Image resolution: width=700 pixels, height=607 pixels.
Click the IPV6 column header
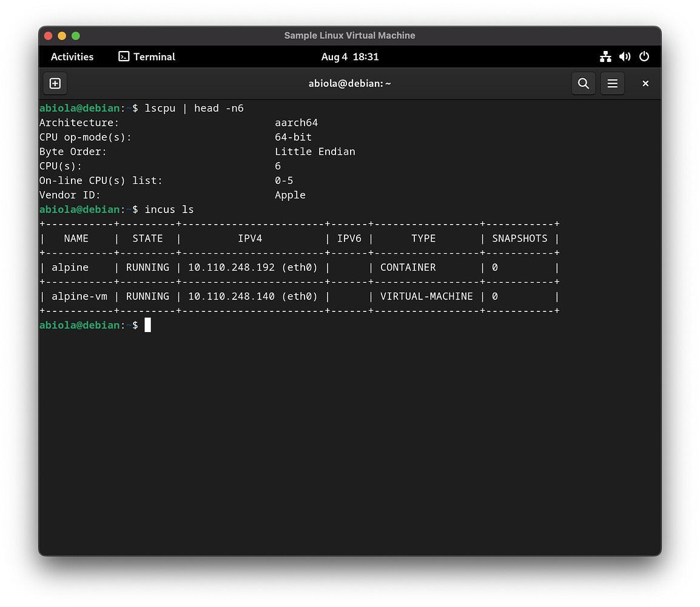pyautogui.click(x=349, y=239)
